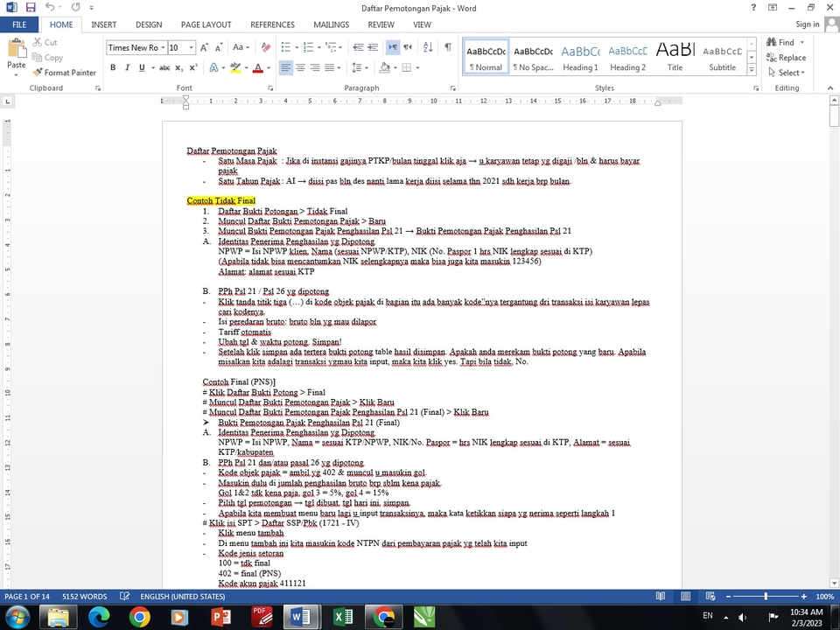Click the Save icon in quick access toolbar
The image size is (840, 630).
[x=31, y=8]
